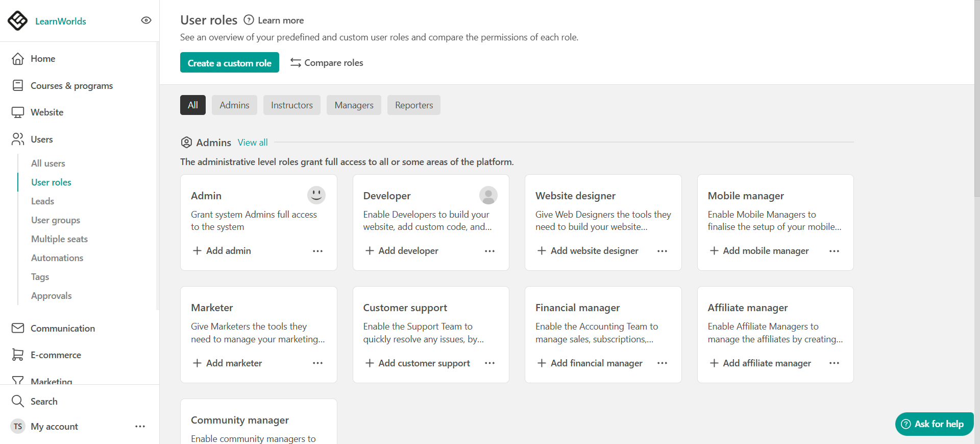Open the Developer card three-dot menu
This screenshot has width=980, height=444.
pyautogui.click(x=489, y=251)
